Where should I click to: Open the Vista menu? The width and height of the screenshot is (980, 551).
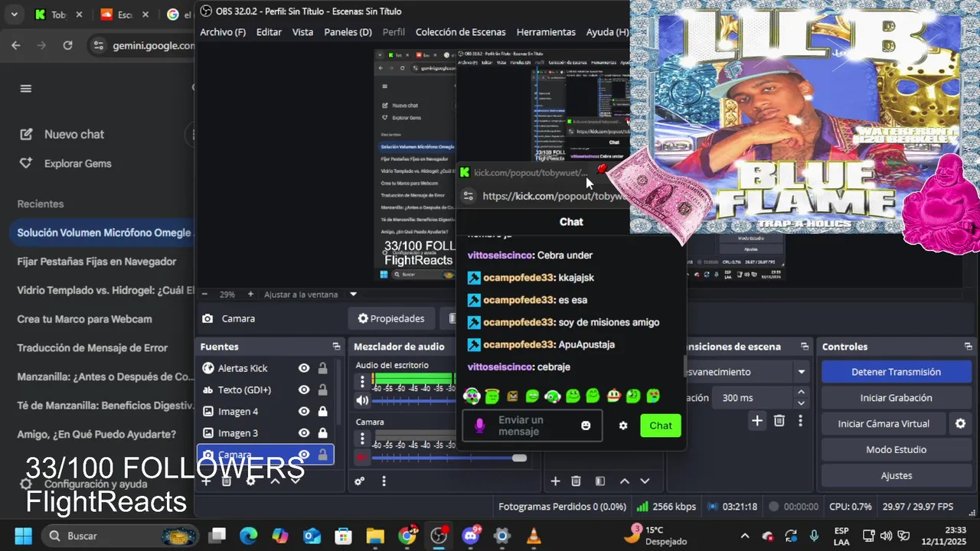[x=302, y=32]
